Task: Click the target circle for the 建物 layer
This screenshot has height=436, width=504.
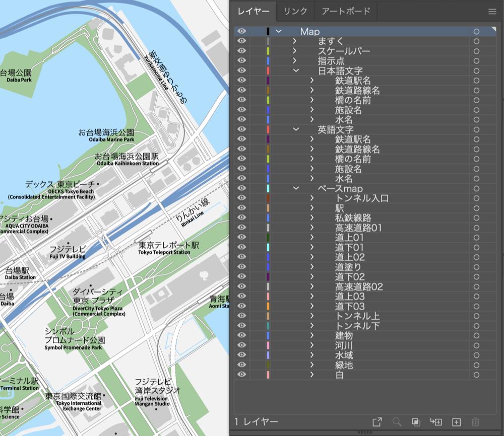Action: point(476,336)
